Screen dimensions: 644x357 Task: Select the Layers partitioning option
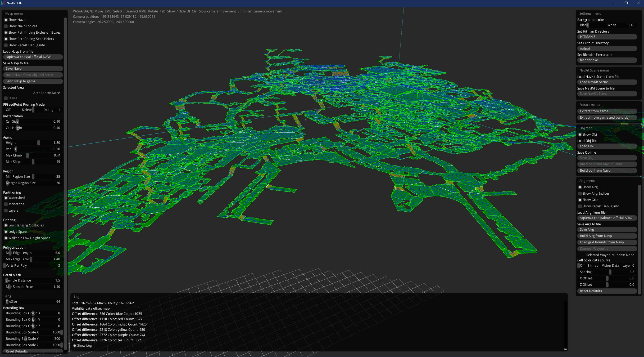tap(6, 211)
